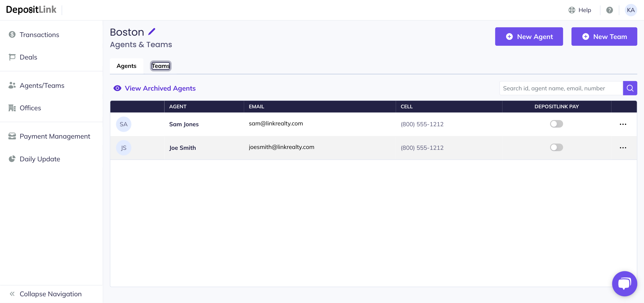
Task: Open more options for Sam Jones
Action: point(623,124)
